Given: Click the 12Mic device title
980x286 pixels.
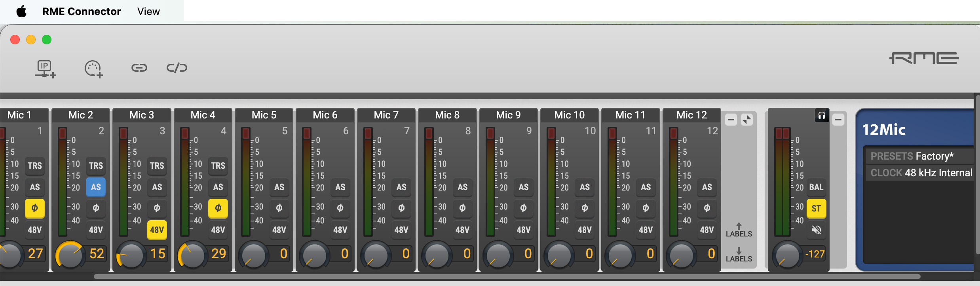Looking at the screenshot, I should click(x=884, y=130).
